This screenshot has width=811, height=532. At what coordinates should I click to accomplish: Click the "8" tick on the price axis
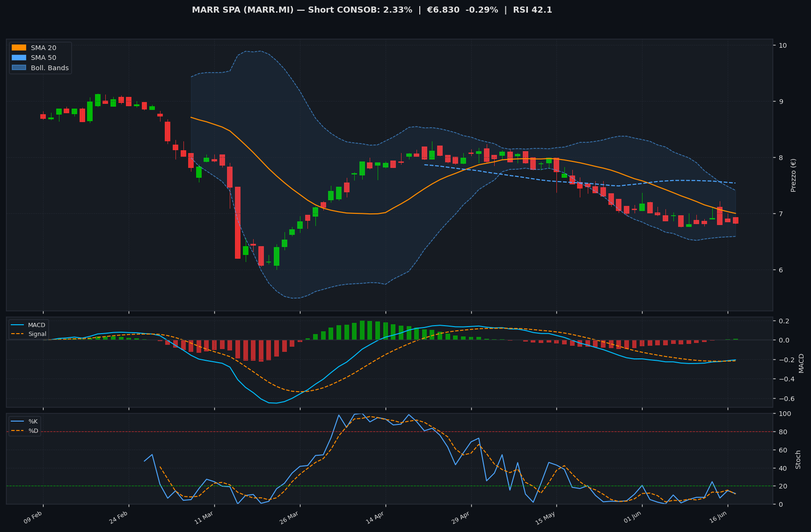click(781, 158)
